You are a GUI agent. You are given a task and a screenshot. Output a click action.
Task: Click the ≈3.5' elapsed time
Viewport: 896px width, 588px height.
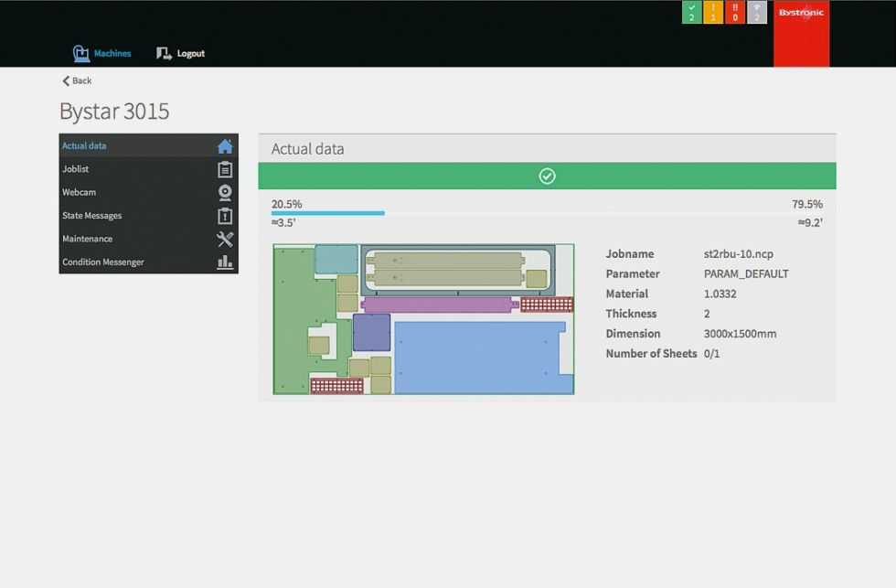[x=283, y=223]
